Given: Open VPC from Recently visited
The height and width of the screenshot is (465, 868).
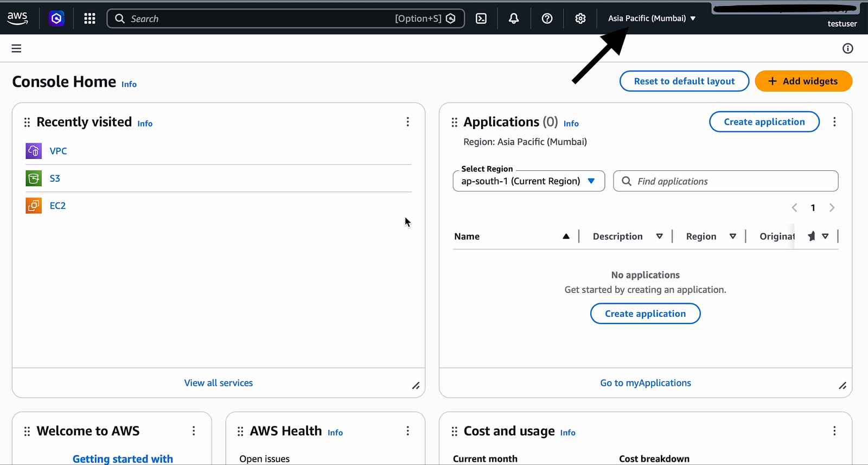Looking at the screenshot, I should coord(59,151).
